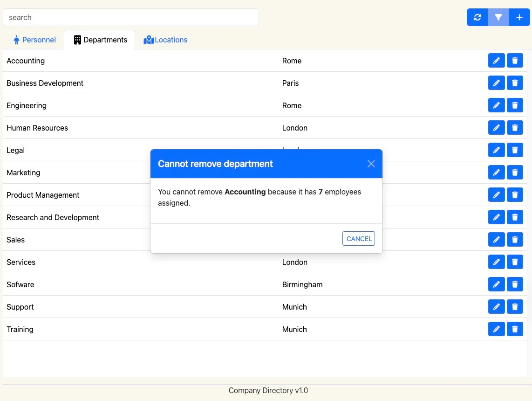The width and height of the screenshot is (532, 401).
Task: Open the Locations tab
Action: pos(165,40)
